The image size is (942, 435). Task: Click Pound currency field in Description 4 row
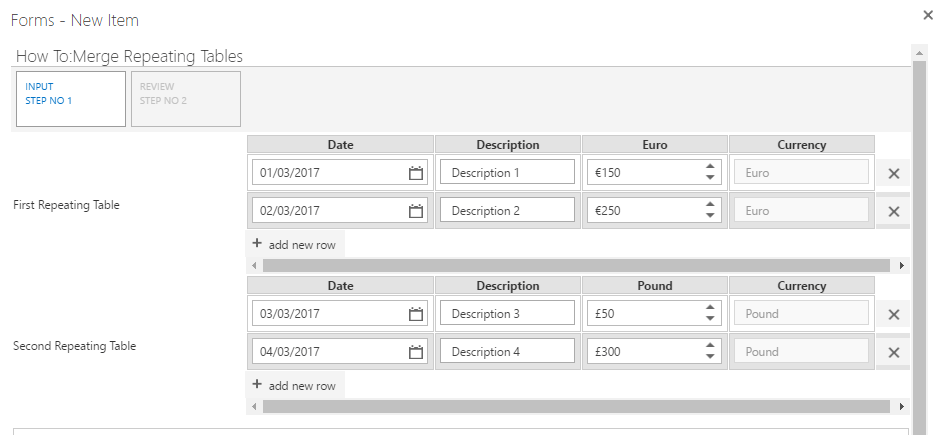(801, 351)
